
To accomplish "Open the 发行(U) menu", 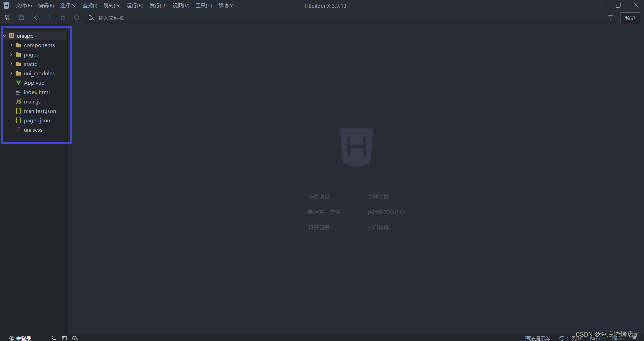I will (x=158, y=6).
